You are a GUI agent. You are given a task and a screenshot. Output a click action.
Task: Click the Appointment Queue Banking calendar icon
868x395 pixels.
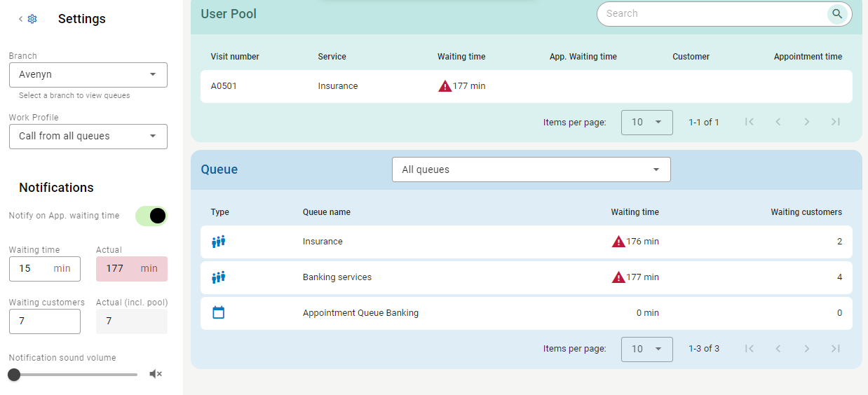(218, 312)
